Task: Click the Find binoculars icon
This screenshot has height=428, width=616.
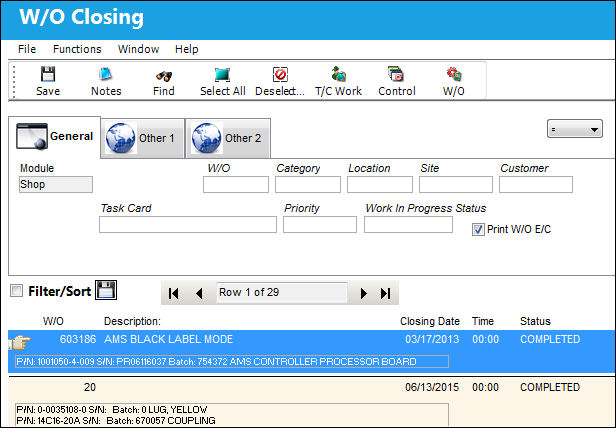Action: point(164,75)
